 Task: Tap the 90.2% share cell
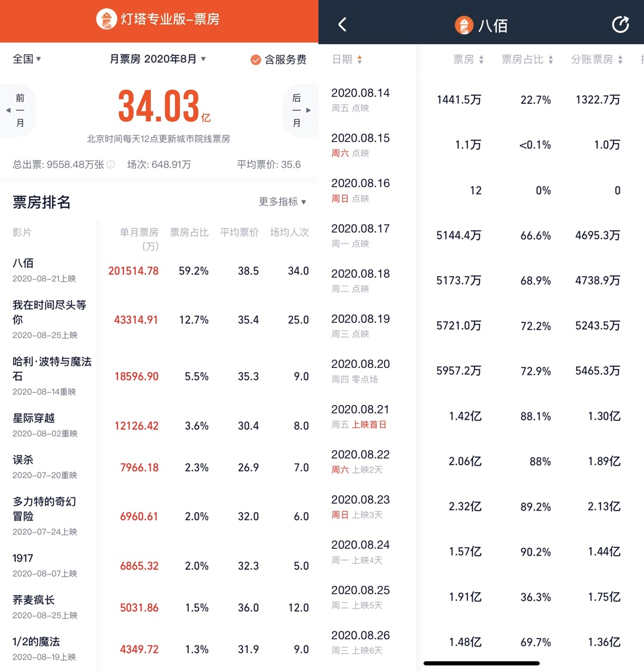(535, 552)
